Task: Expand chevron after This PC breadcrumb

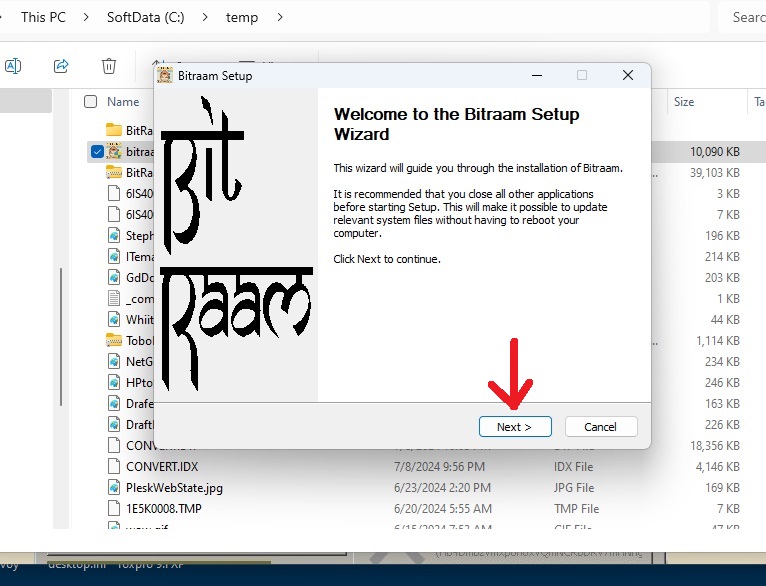Action: tap(86, 17)
